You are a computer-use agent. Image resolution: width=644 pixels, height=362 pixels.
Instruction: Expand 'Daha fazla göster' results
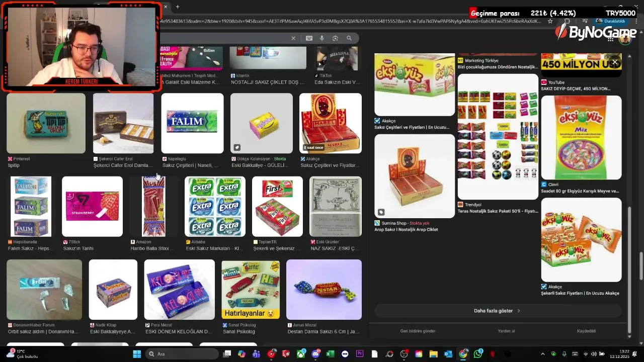tap(497, 311)
